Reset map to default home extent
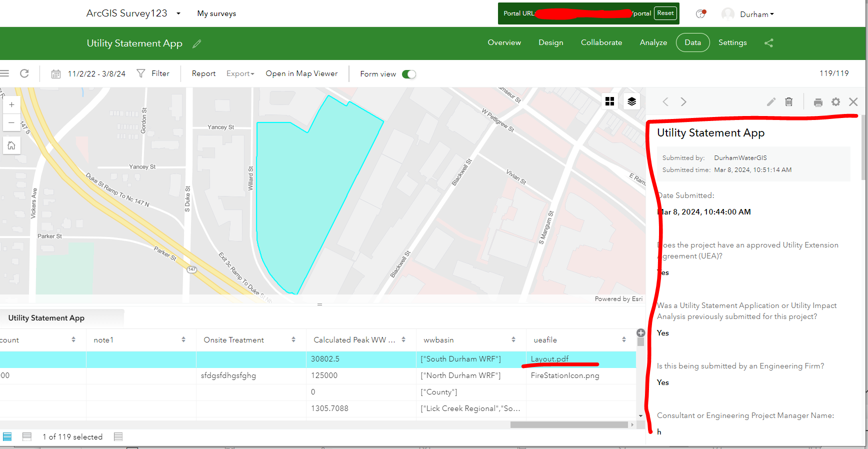The height and width of the screenshot is (449, 868). coord(11,145)
